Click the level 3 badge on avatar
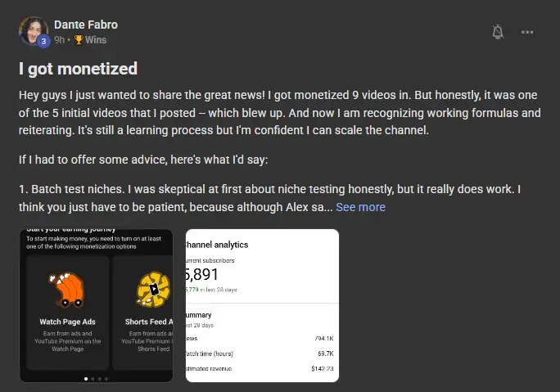The height and width of the screenshot is (392, 560). tap(43, 42)
